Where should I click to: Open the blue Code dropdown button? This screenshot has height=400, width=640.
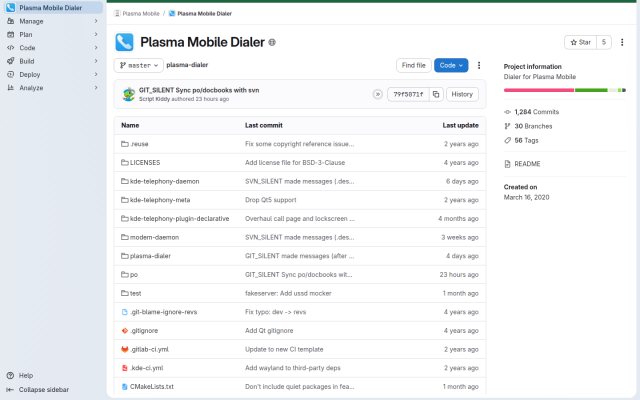(451, 65)
